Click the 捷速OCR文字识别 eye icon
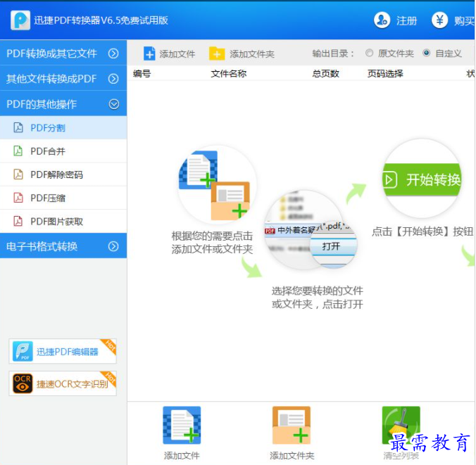 click(x=23, y=383)
